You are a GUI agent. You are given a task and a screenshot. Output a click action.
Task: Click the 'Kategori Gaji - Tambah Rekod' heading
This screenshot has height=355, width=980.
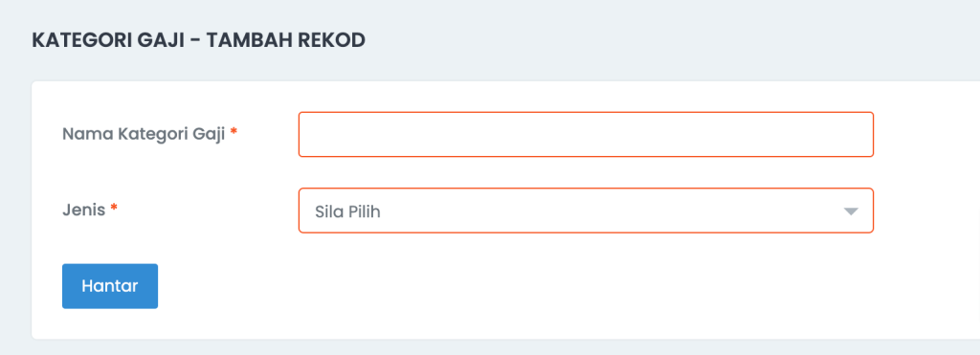click(199, 40)
